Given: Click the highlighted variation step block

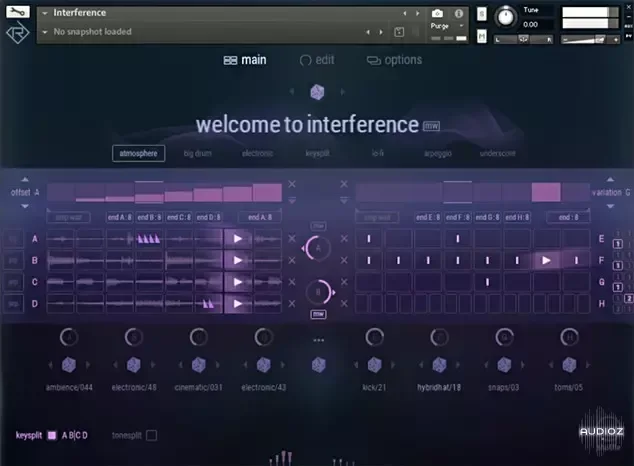Looking at the screenshot, I should tap(546, 192).
